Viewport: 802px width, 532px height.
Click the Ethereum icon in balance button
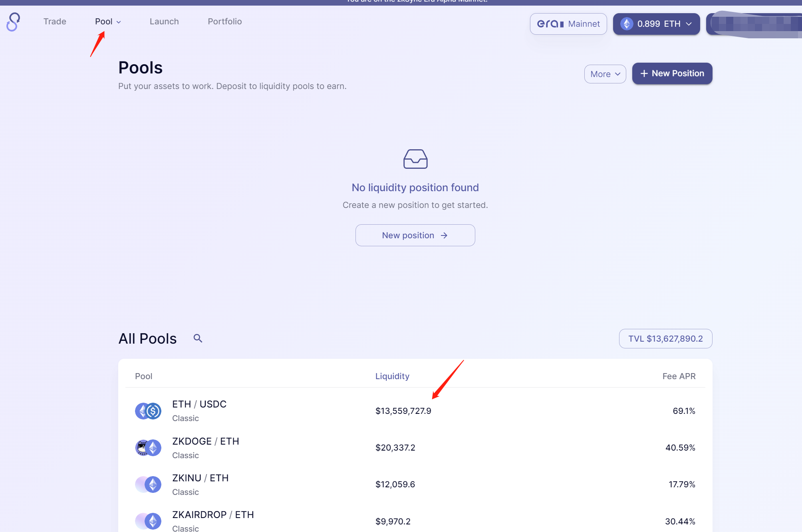coord(627,24)
